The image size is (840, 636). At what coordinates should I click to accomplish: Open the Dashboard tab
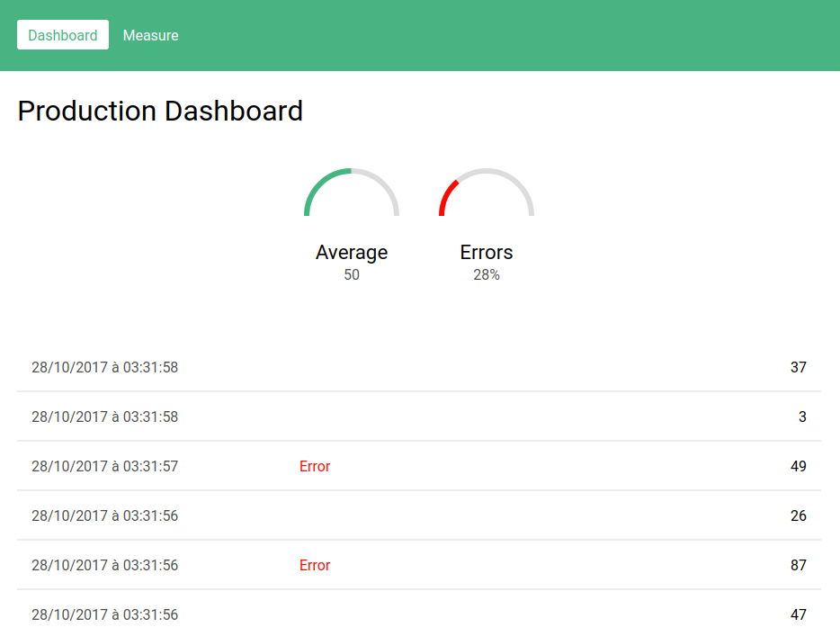[x=63, y=35]
